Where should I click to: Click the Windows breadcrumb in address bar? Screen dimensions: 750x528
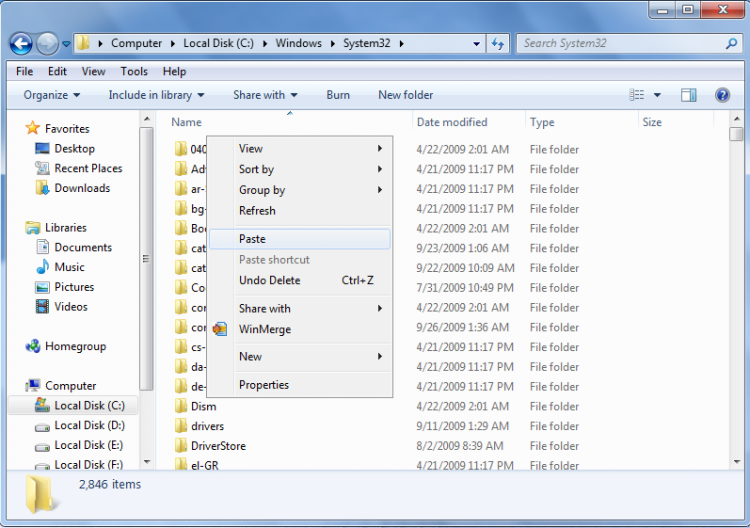[x=298, y=43]
